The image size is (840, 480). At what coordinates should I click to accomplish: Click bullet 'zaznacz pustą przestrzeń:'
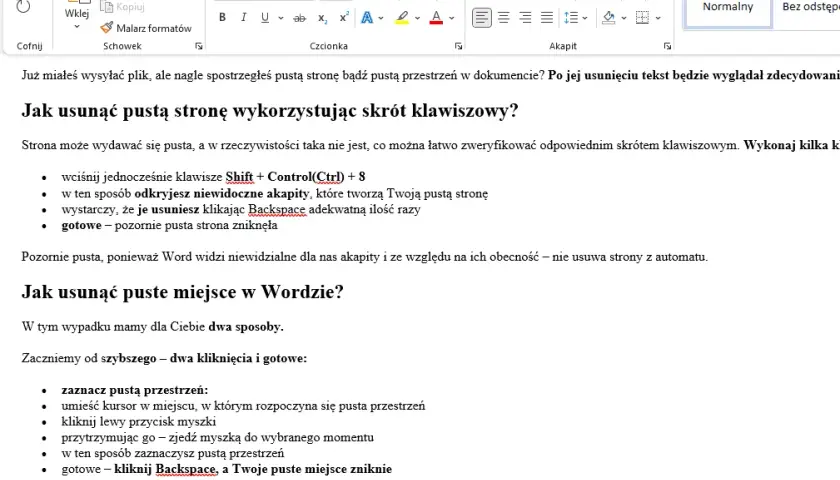[x=134, y=390]
